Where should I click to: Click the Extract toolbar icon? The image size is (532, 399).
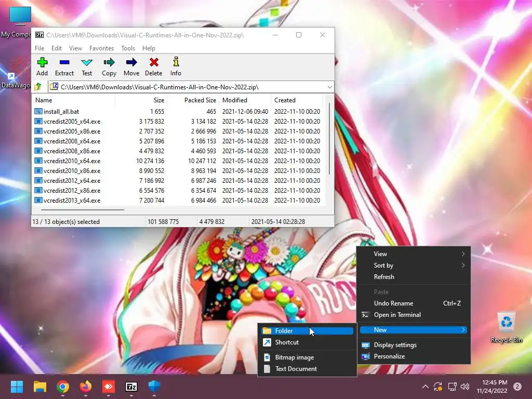(x=64, y=62)
